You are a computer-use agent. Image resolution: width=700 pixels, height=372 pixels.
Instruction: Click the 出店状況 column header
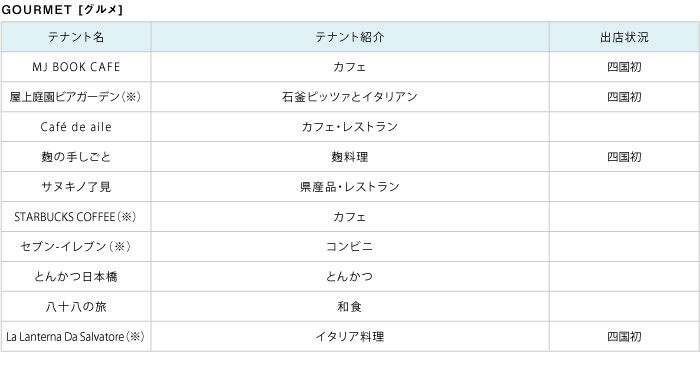point(624,37)
